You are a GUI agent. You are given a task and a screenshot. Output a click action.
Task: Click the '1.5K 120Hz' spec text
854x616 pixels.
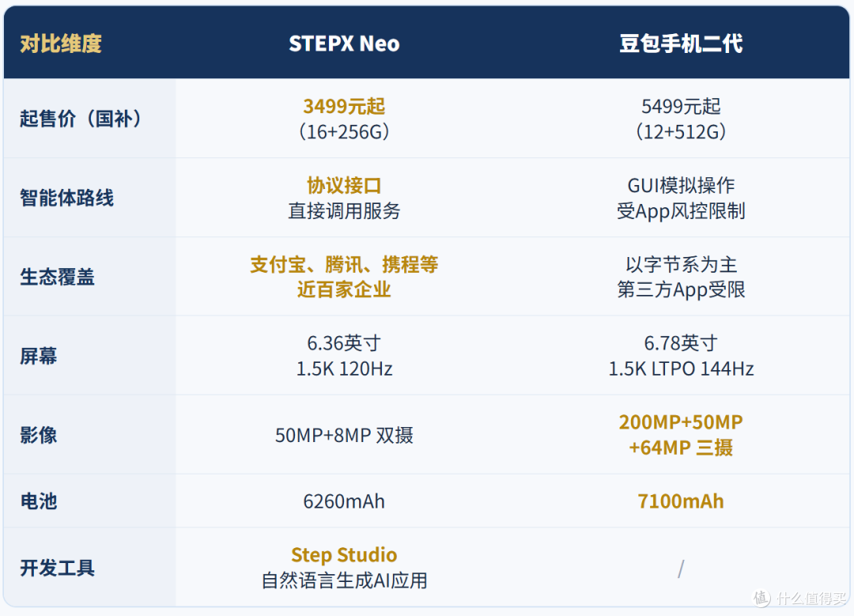point(344,368)
